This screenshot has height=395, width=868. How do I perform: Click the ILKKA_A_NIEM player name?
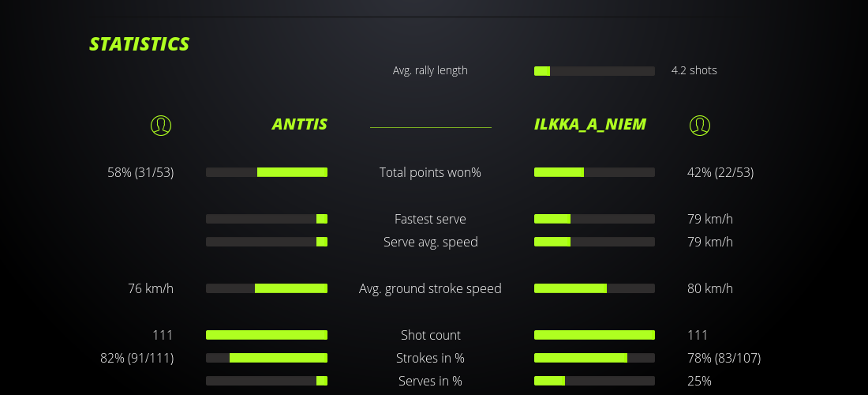coord(590,124)
